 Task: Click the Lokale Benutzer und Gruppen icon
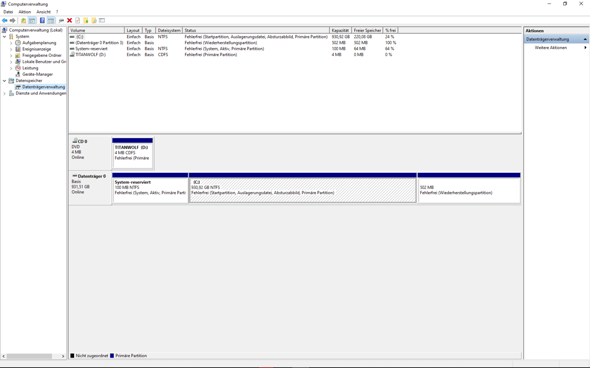(18, 62)
